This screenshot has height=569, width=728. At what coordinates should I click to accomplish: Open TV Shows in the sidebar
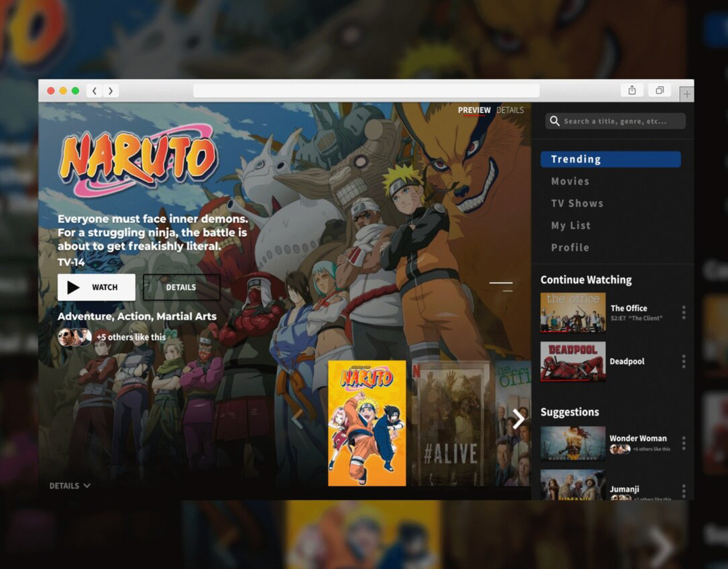click(x=577, y=203)
